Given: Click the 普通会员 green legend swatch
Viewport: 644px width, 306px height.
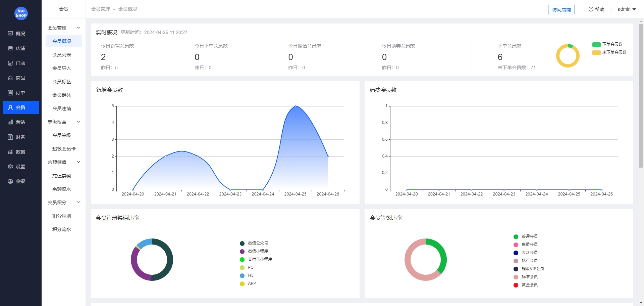Looking at the screenshot, I should pyautogui.click(x=516, y=236).
